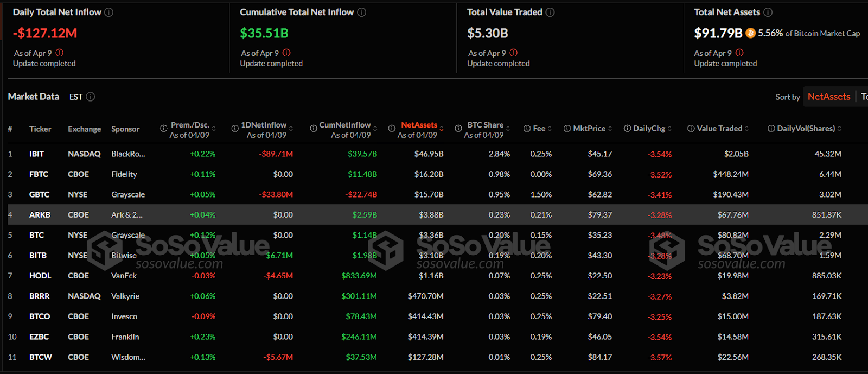Show info icon for MktPrice column
Image resolution: width=868 pixels, height=374 pixels.
(567, 129)
